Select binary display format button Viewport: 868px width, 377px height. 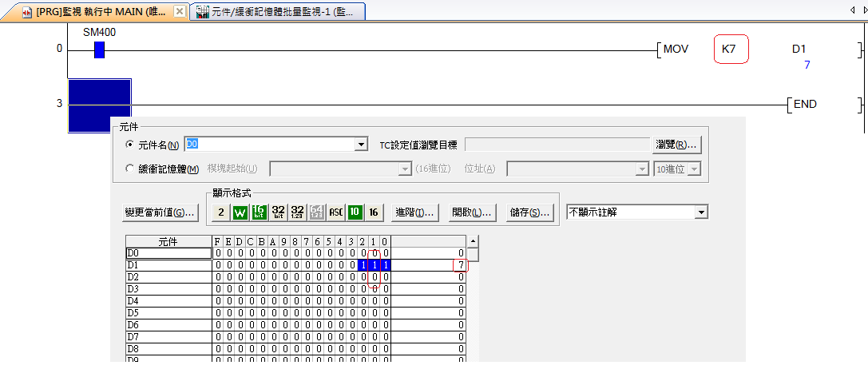[x=221, y=212]
